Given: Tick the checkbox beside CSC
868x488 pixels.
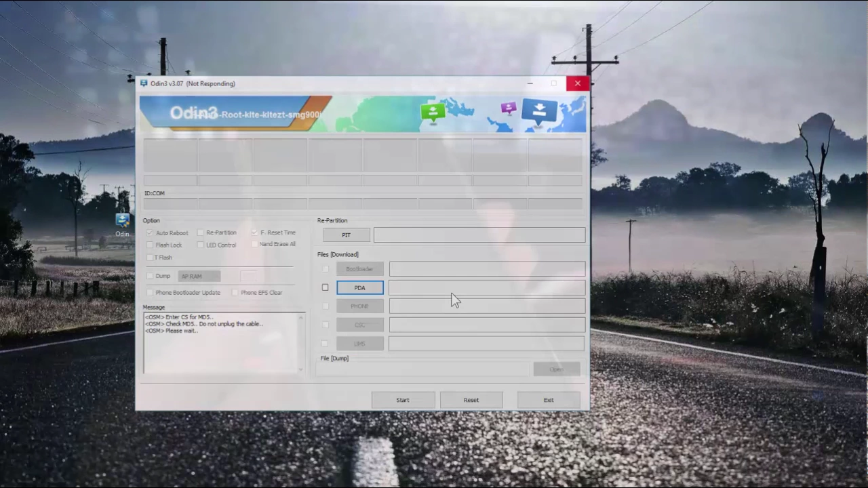Looking at the screenshot, I should 325,325.
